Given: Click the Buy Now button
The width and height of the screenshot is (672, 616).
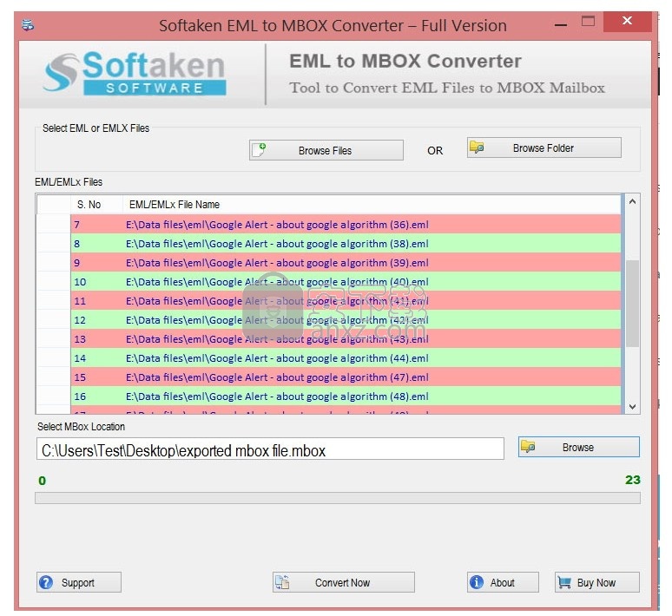Looking at the screenshot, I should 597,582.
